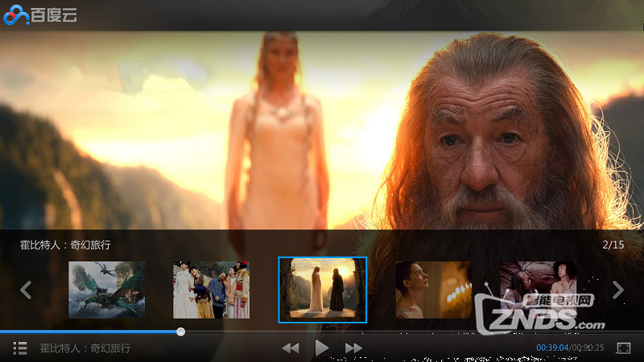Show next thumbnails with right arrow
The width and height of the screenshot is (644, 362).
(618, 290)
